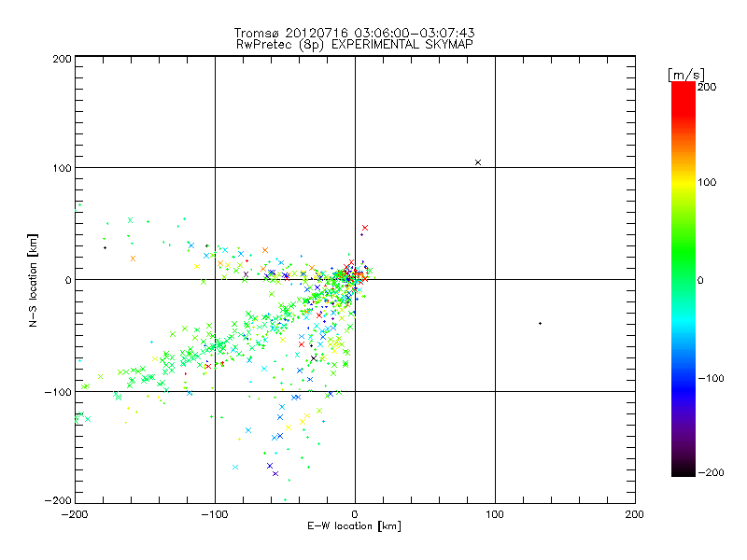Click the y-axis tick label '0'
The width and height of the screenshot is (747, 560).
click(68, 280)
